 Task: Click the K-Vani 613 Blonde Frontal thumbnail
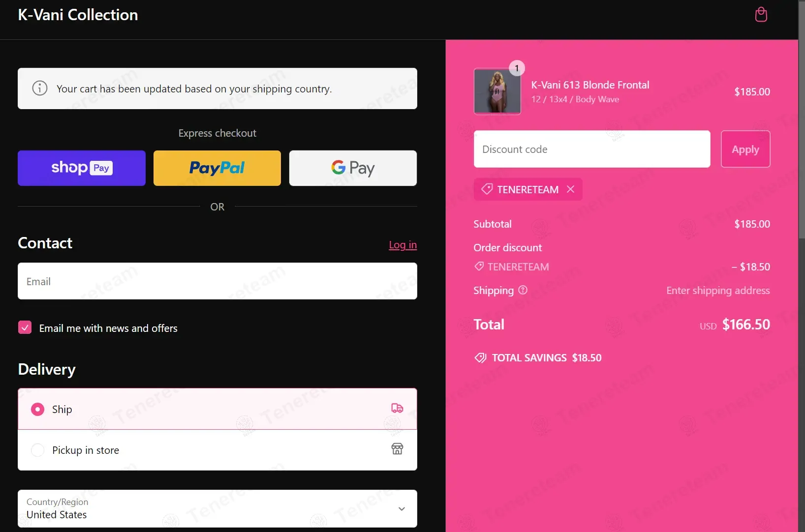(497, 91)
